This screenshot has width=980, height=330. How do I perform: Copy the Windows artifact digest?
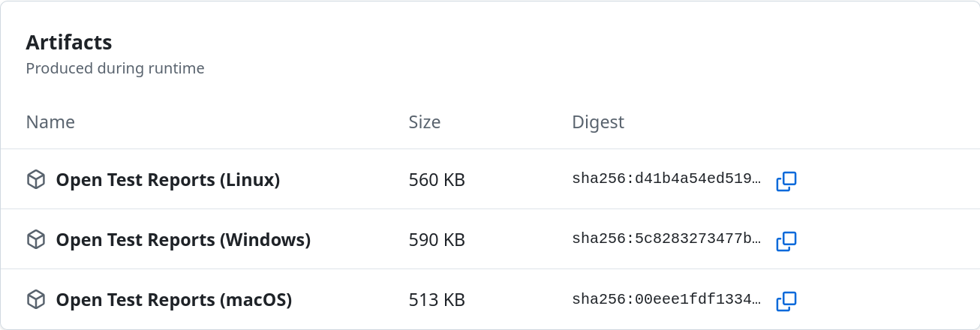pyautogui.click(x=786, y=241)
